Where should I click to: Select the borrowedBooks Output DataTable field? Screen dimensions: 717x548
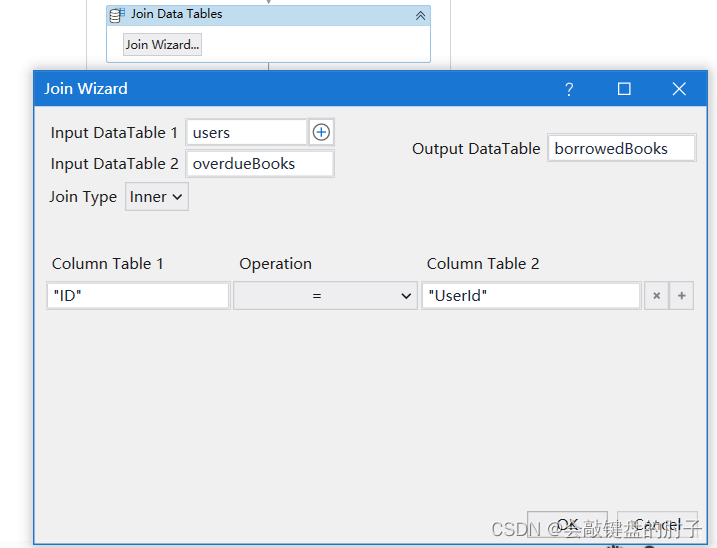pos(621,148)
